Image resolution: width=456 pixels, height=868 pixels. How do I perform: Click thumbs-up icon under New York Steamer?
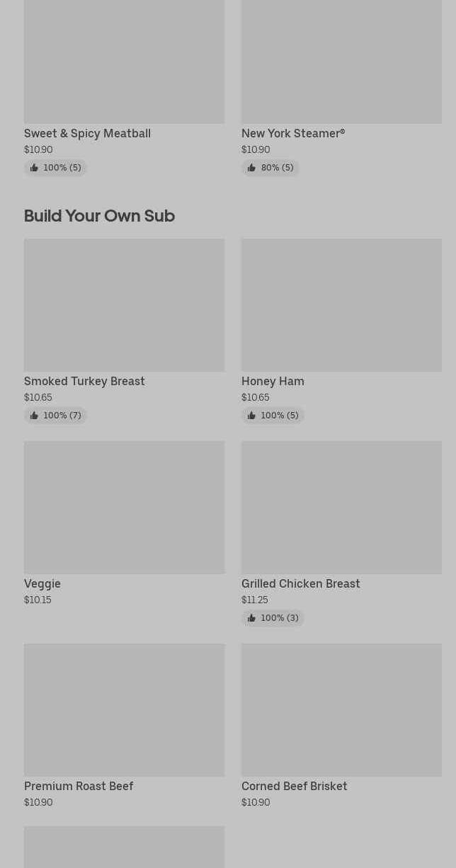coord(251,168)
